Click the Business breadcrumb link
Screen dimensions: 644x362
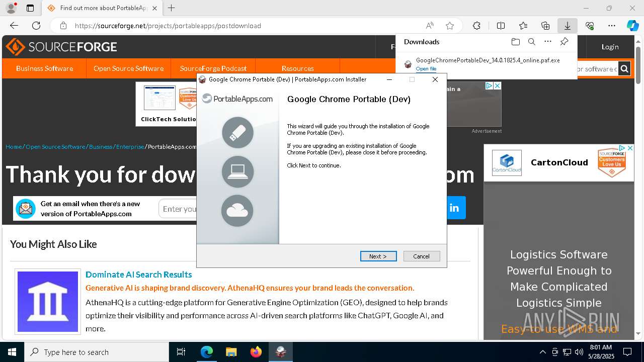[x=101, y=147]
